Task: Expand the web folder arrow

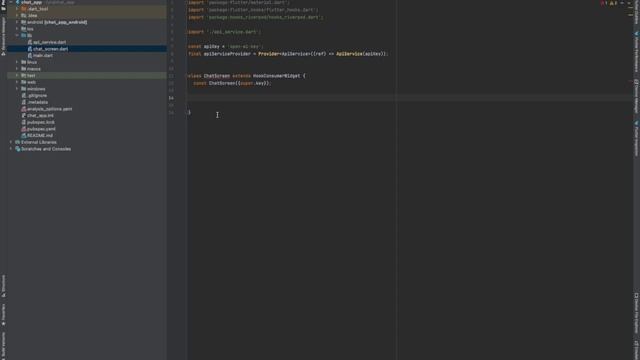Action: (17, 82)
